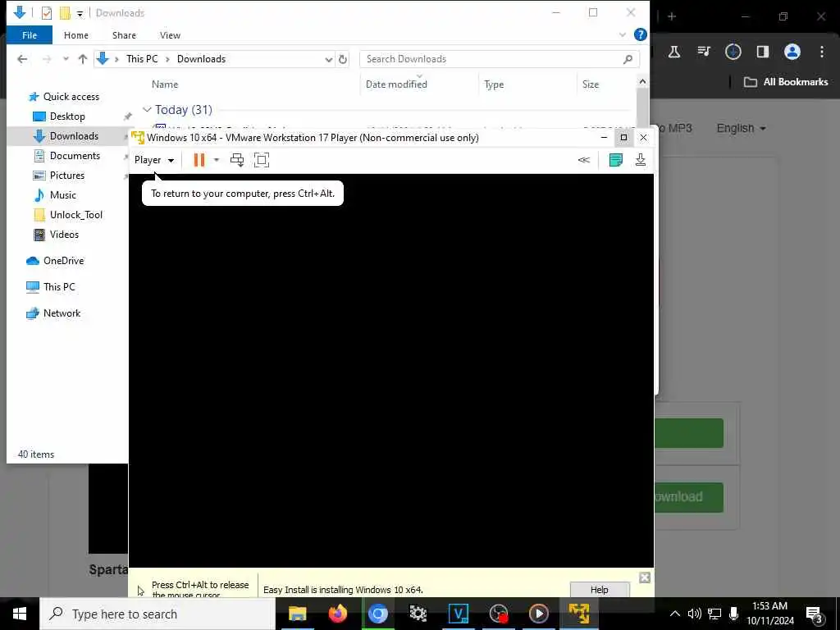Viewport: 840px width, 630px height.
Task: Enter VMware full screen mode
Action: [x=262, y=160]
